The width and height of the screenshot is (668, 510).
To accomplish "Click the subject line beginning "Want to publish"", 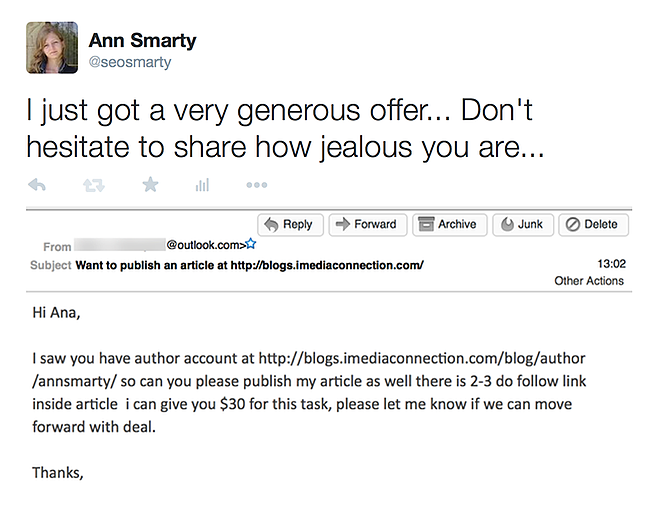I will coord(250,265).
